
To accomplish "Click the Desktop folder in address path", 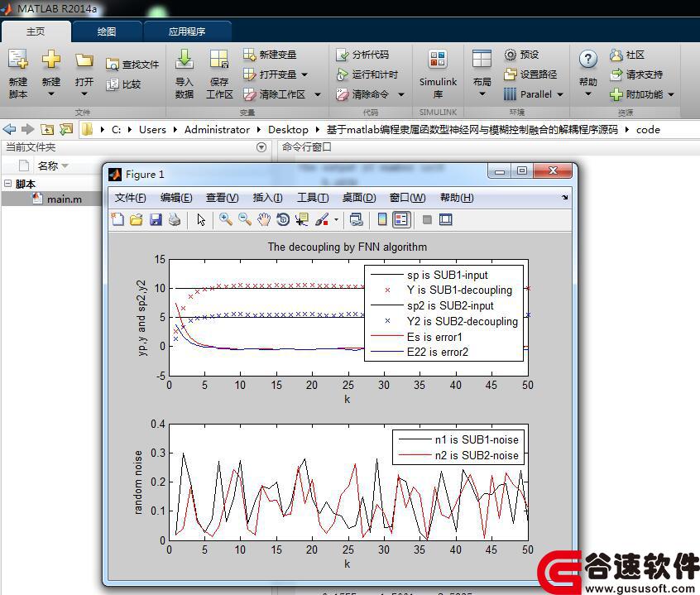I will pos(288,129).
